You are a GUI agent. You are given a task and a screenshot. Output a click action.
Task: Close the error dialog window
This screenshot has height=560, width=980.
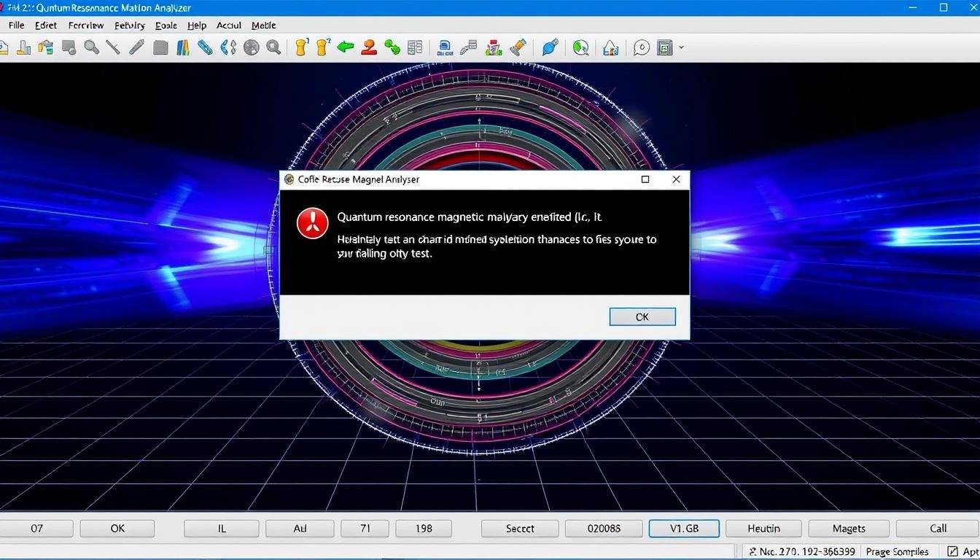pos(676,179)
